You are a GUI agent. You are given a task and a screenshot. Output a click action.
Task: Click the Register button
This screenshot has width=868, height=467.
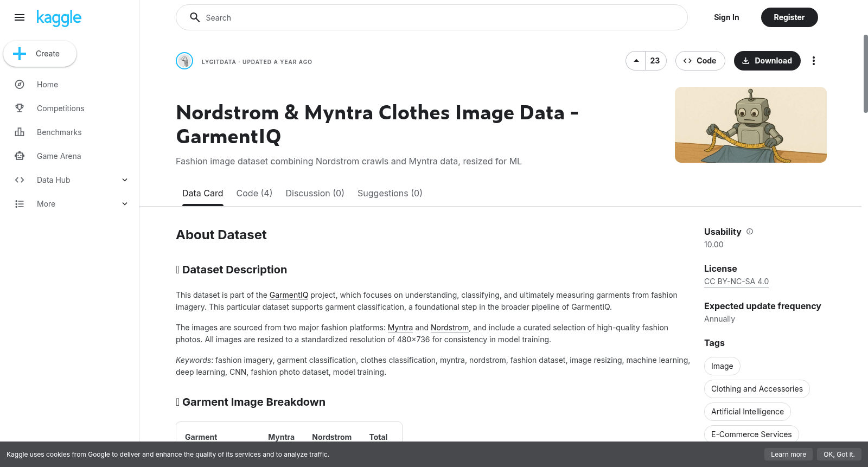click(789, 17)
